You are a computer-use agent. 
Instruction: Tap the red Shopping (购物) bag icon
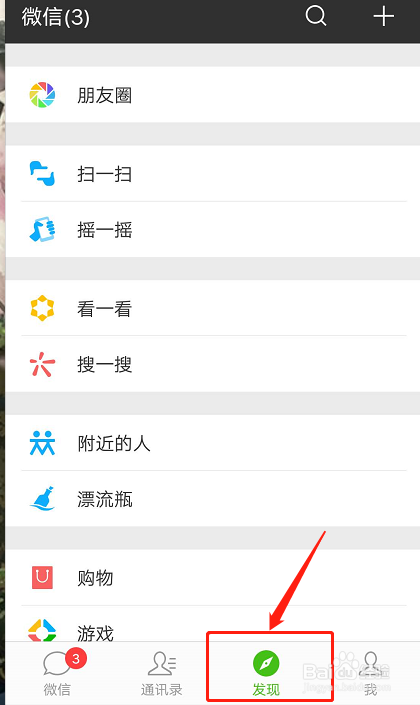point(42,577)
